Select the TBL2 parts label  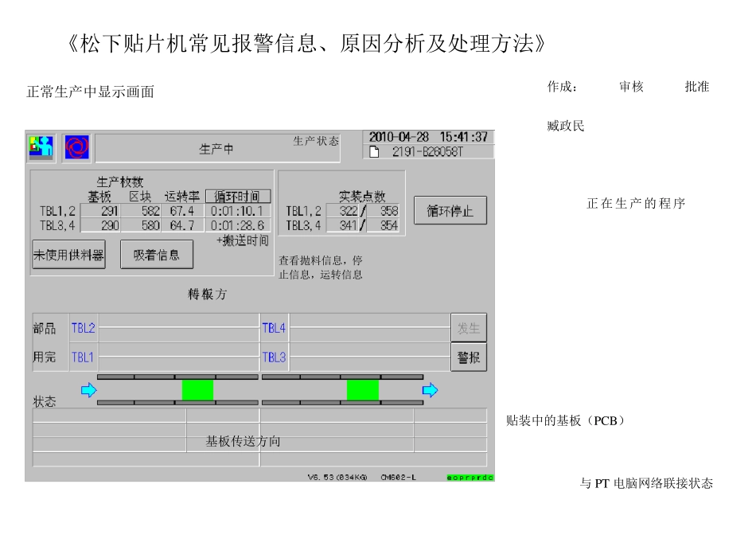(x=84, y=328)
